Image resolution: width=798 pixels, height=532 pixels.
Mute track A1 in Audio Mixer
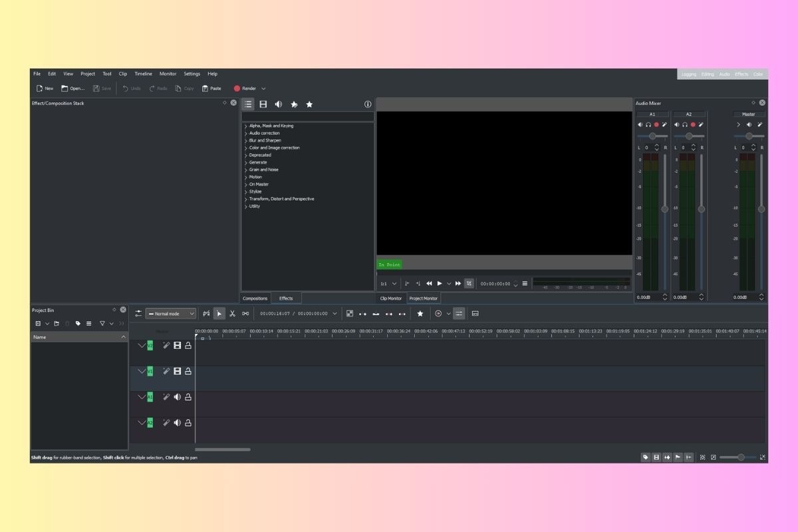pyautogui.click(x=640, y=124)
